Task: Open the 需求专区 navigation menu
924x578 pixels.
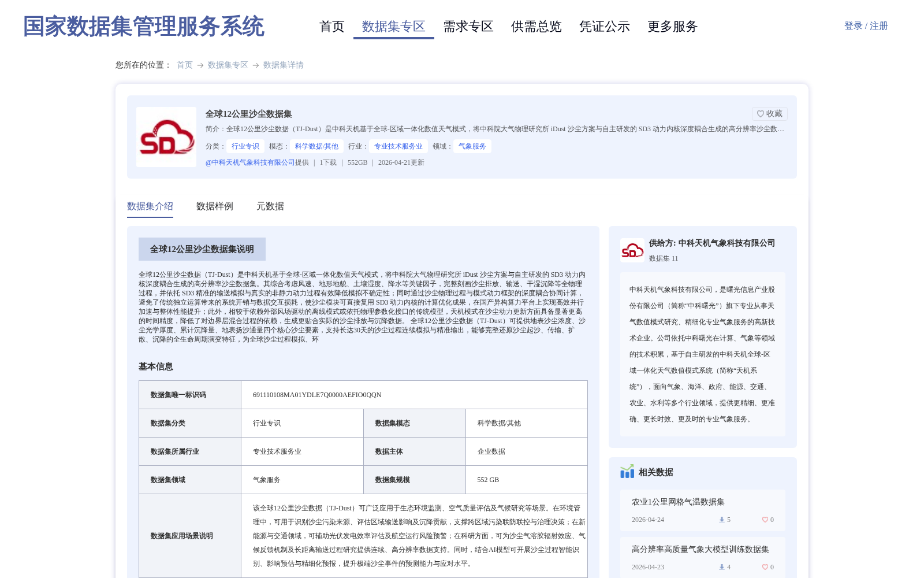Action: 468,27
